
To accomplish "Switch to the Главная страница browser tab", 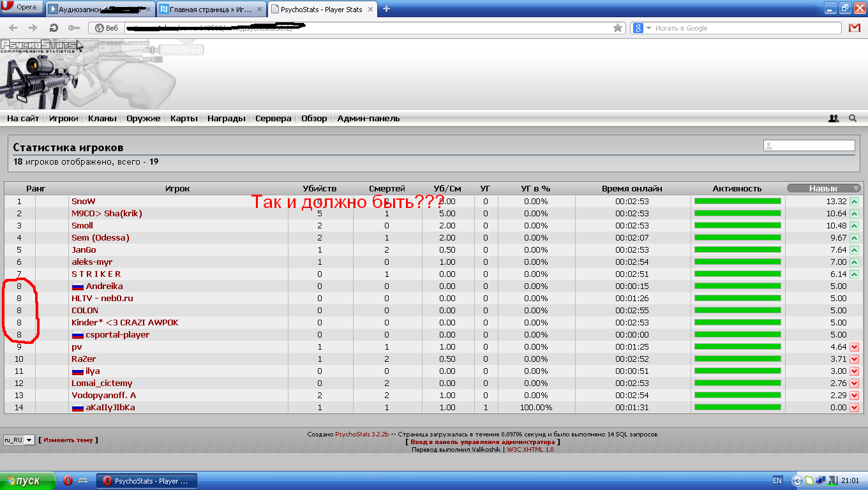I will tap(211, 10).
